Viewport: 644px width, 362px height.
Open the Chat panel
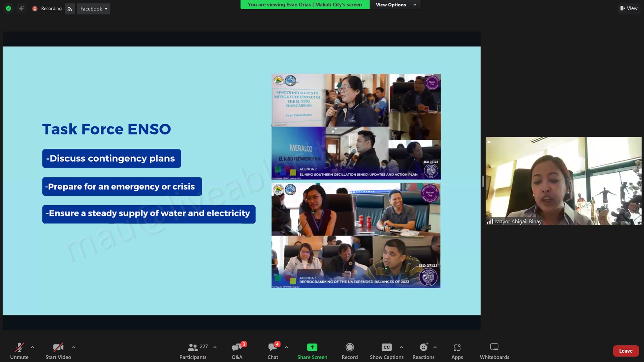pos(273,351)
